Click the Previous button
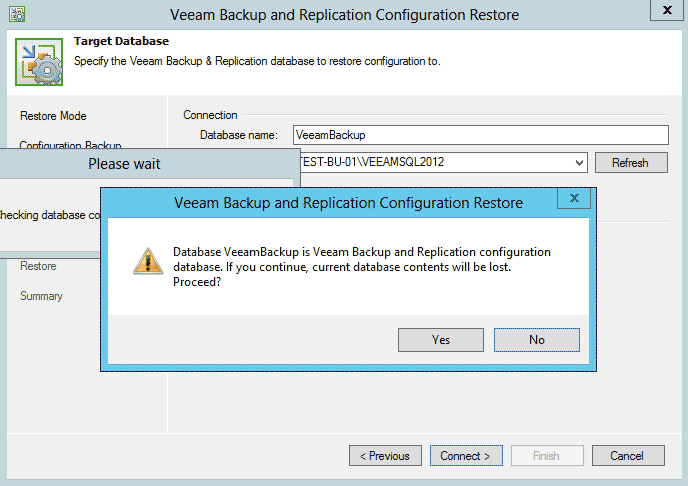This screenshot has height=486, width=688. 385,456
